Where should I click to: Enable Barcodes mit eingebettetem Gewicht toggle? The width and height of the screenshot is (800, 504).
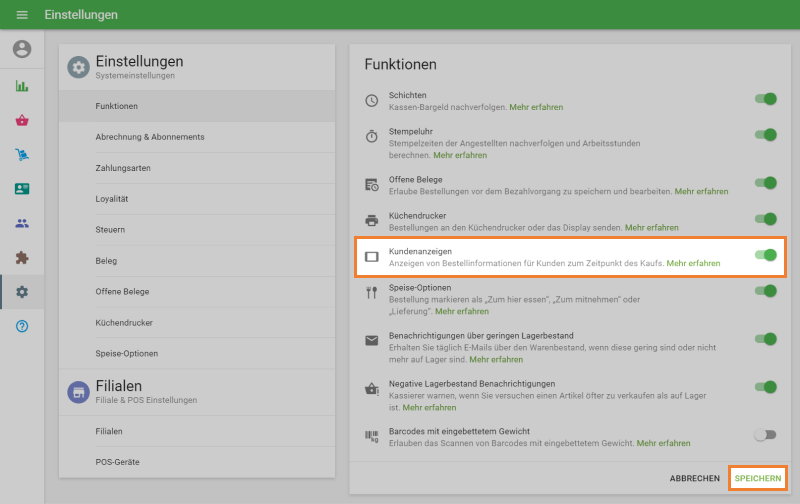tap(765, 435)
